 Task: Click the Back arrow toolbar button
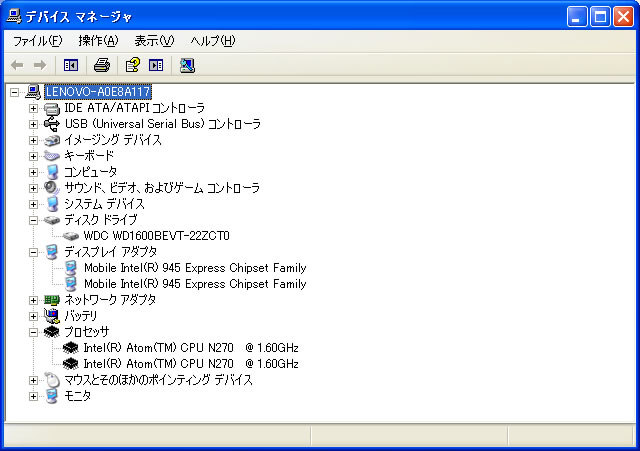17,65
